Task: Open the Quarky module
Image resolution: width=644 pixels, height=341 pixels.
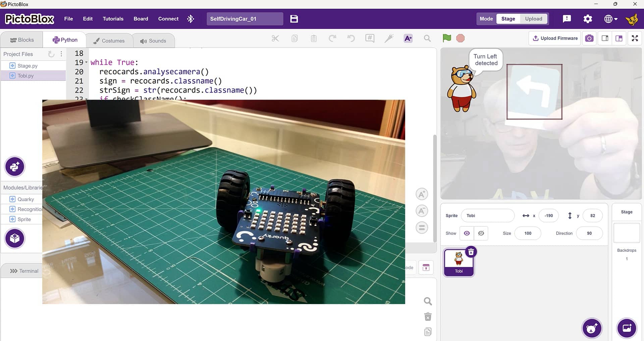Action: point(22,199)
